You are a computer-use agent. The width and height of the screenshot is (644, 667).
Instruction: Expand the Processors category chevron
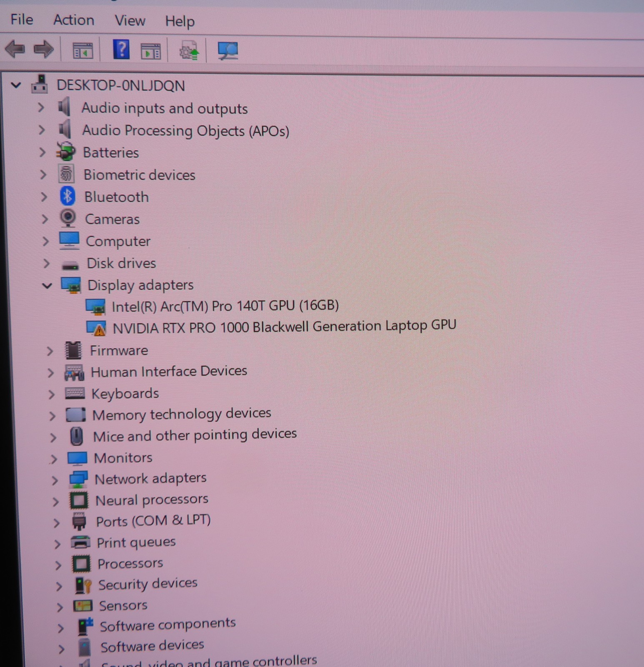[x=58, y=565]
